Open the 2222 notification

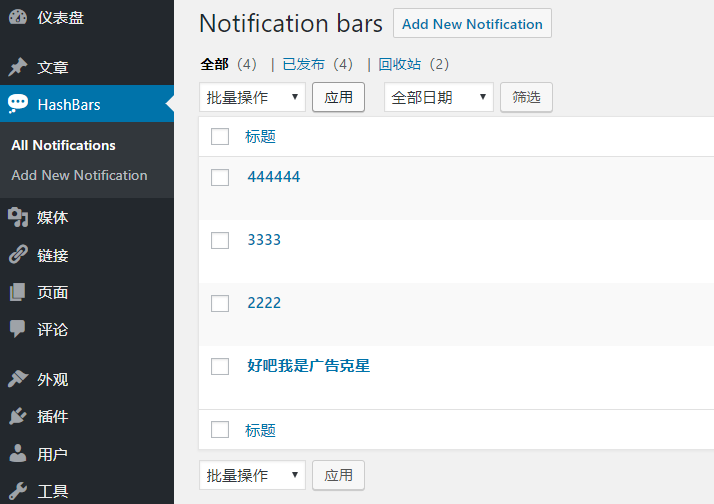(x=264, y=303)
